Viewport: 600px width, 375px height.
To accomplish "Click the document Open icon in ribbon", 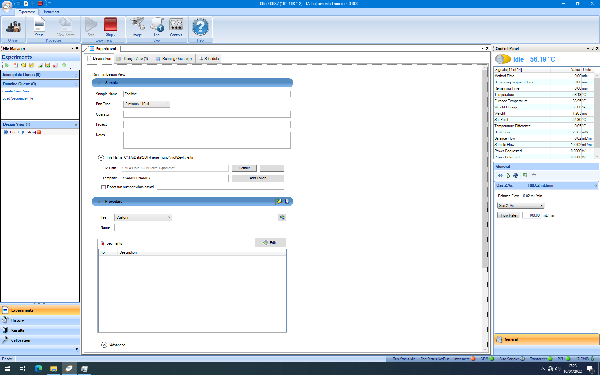I will point(39,27).
